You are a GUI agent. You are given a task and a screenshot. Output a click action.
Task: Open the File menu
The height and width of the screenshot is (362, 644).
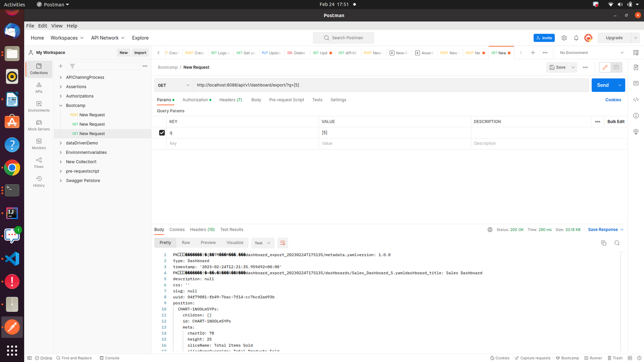(x=30, y=26)
